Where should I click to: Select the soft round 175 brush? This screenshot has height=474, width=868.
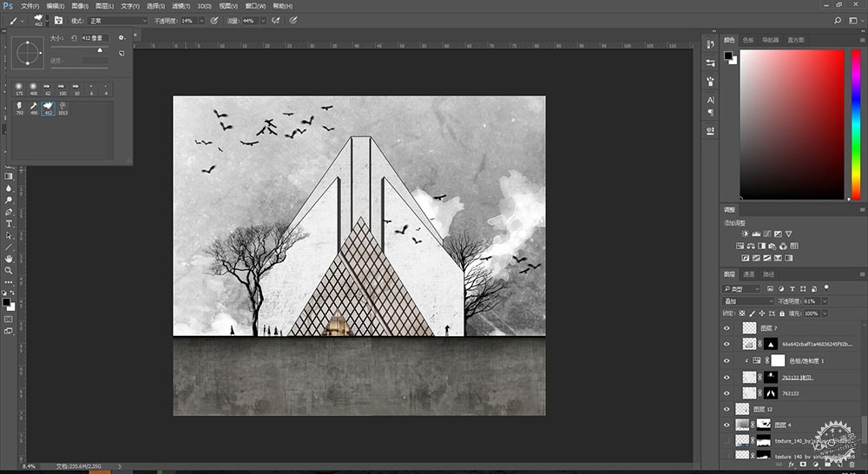pos(19,89)
